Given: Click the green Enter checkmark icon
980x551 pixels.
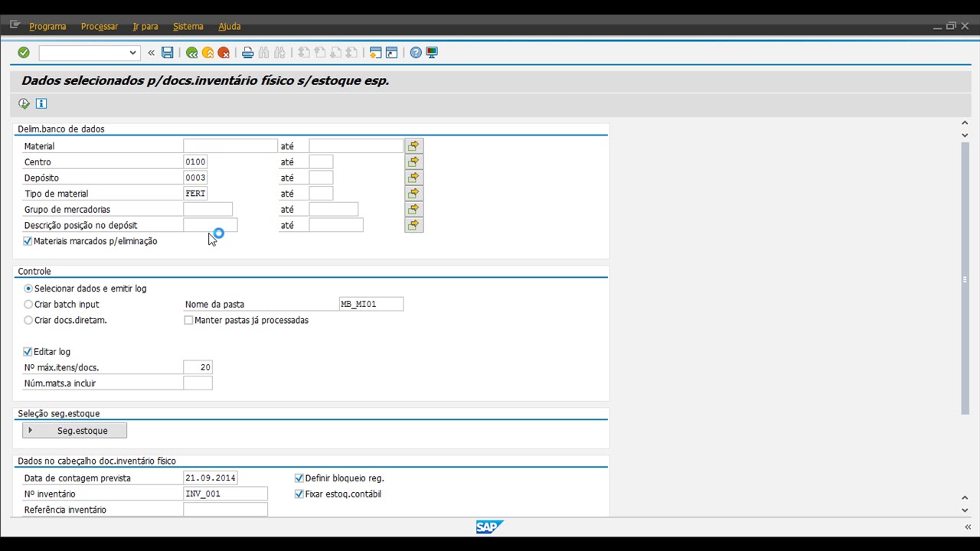Looking at the screenshot, I should [24, 53].
